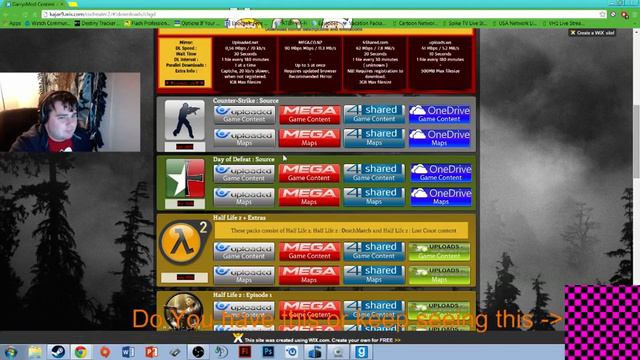
Task: Click the Day of Defeat star icon
Action: [x=185, y=178]
